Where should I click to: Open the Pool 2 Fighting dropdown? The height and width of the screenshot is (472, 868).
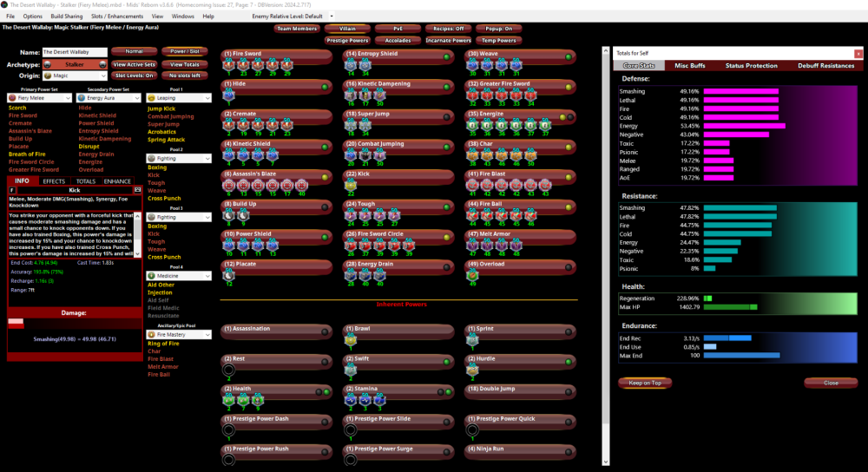(x=179, y=158)
